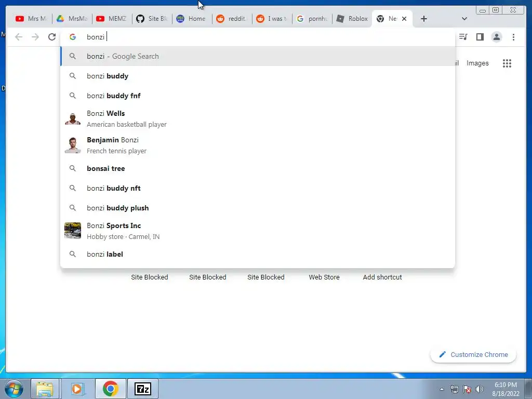Open the profile avatar menu
Viewport: 532px width, 399px height.
(x=496, y=37)
